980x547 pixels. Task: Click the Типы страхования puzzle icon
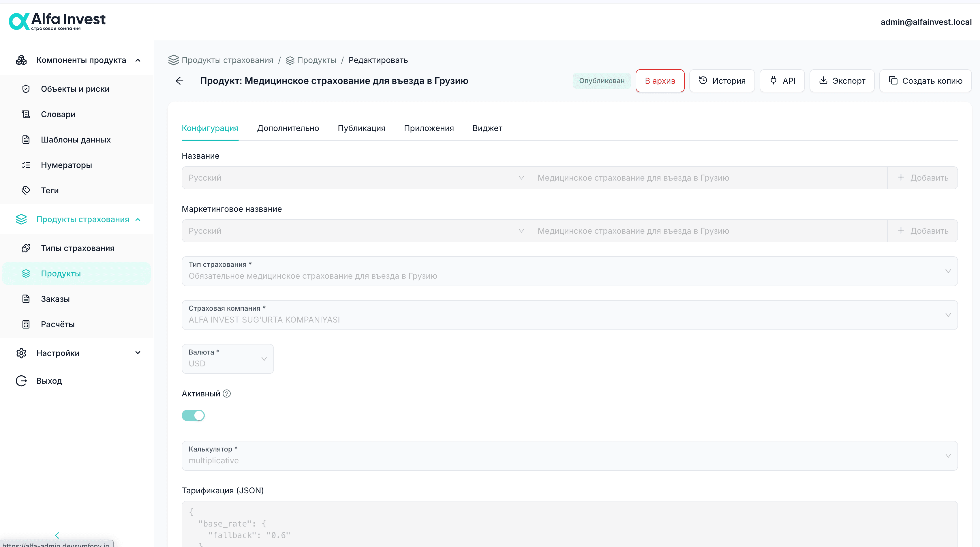pyautogui.click(x=26, y=248)
